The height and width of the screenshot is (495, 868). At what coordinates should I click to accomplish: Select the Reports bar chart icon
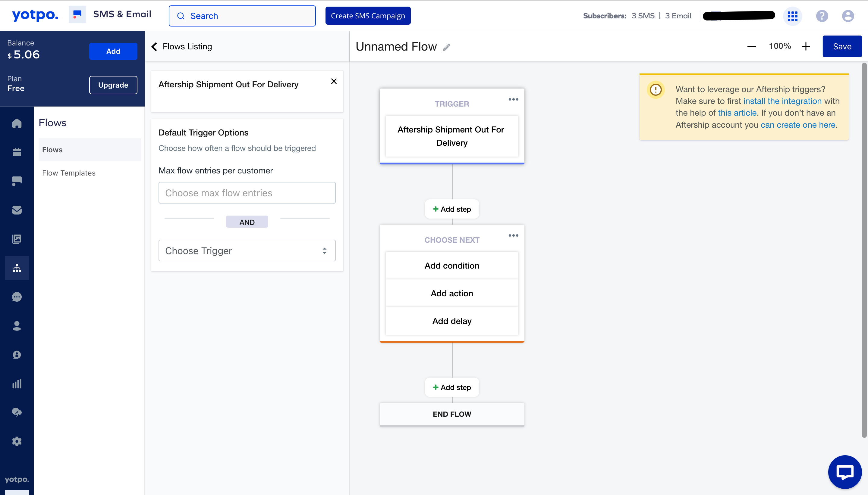click(17, 384)
